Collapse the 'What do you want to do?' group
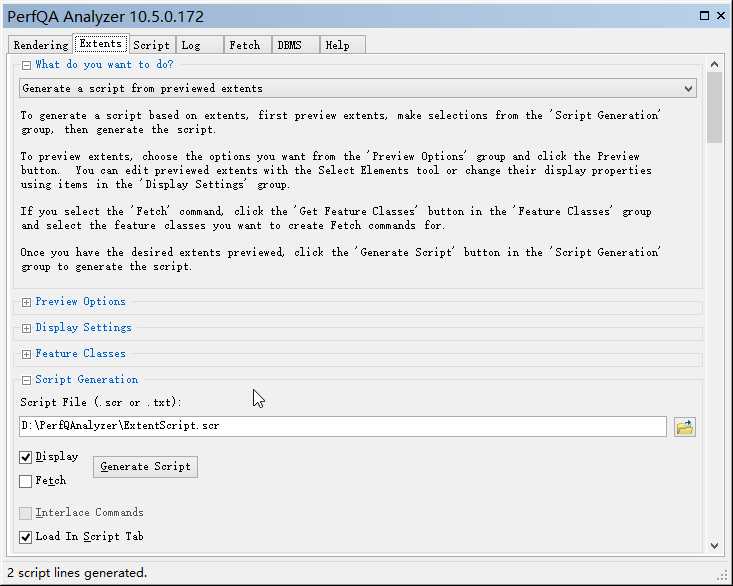Screen dimensions: 733x586 pyautogui.click(x=26, y=65)
